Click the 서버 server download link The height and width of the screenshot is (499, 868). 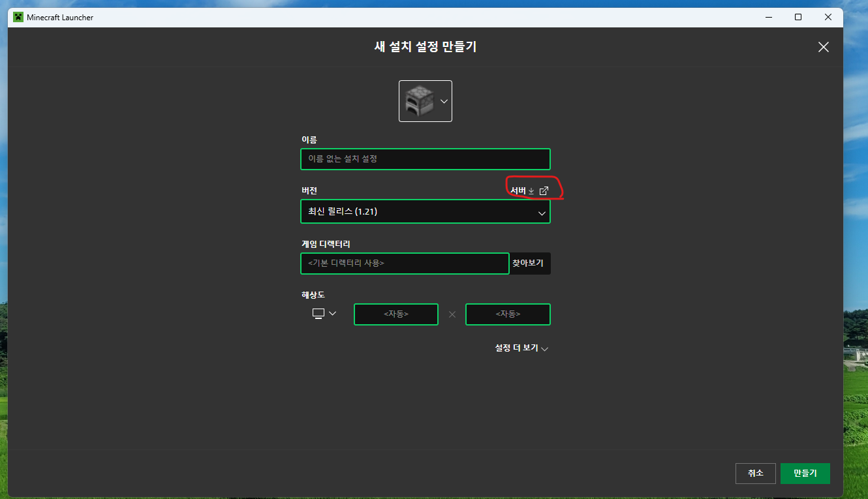point(522,190)
